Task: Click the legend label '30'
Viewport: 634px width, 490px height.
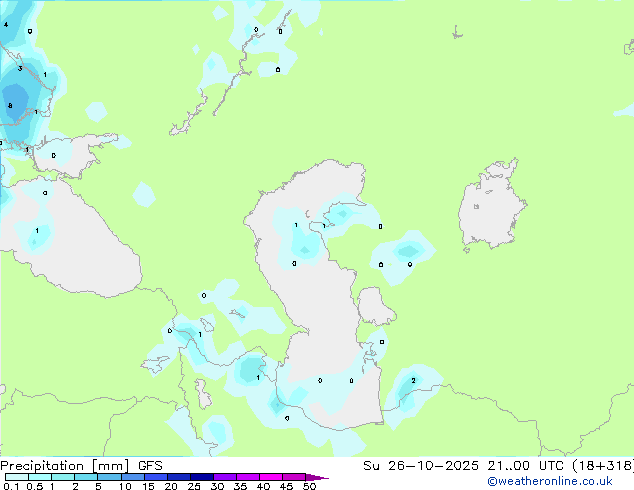Action: [x=217, y=486]
